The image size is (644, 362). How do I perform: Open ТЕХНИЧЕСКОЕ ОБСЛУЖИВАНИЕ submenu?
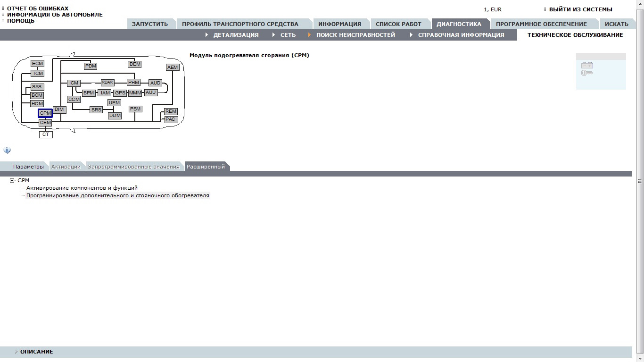coord(575,35)
